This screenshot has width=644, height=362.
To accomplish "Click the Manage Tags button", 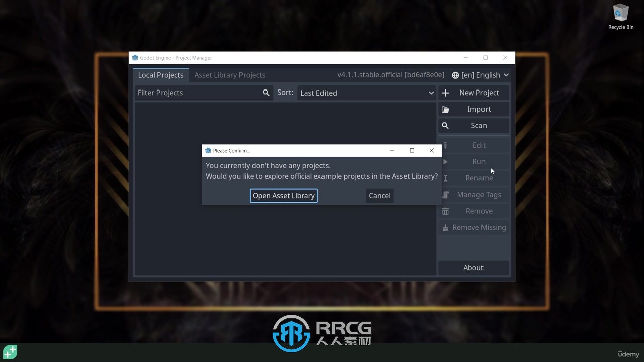I will 473,195.
